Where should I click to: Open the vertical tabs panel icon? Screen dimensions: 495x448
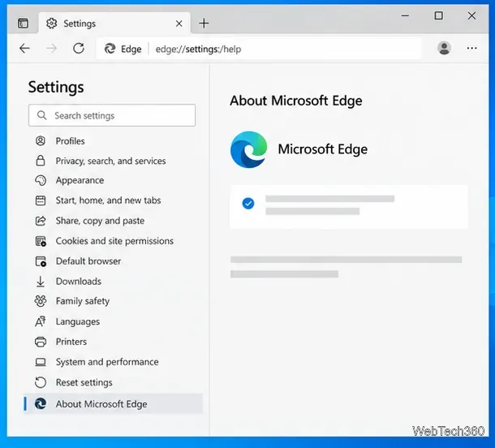(x=23, y=24)
